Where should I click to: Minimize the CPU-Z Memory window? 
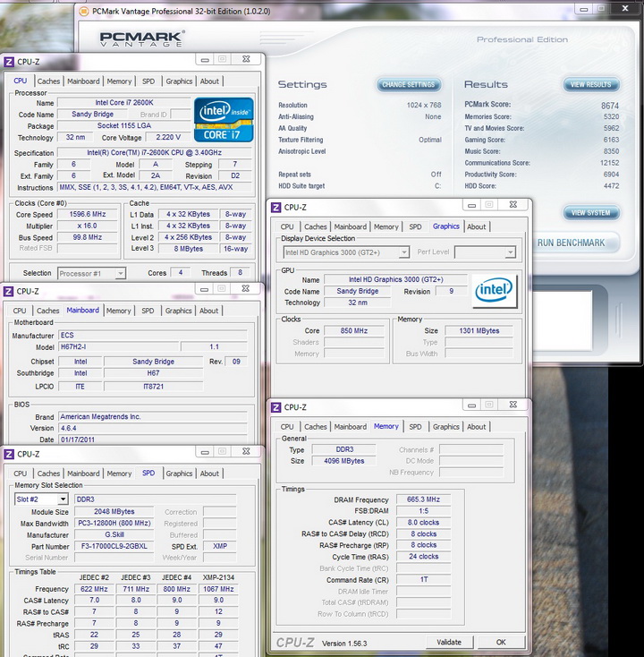click(471, 405)
